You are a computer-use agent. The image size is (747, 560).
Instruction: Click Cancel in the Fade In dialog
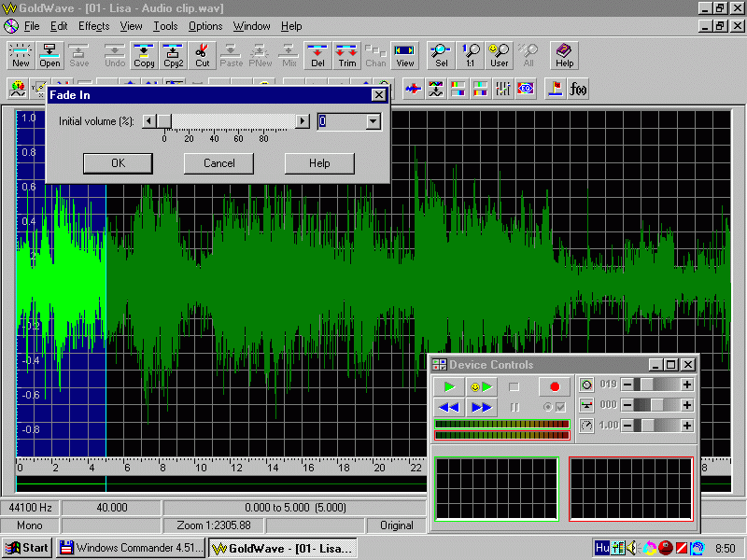click(x=219, y=163)
